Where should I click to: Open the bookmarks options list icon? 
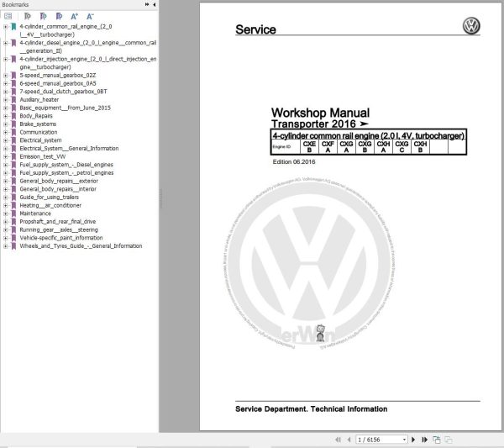pyautogui.click(x=8, y=16)
